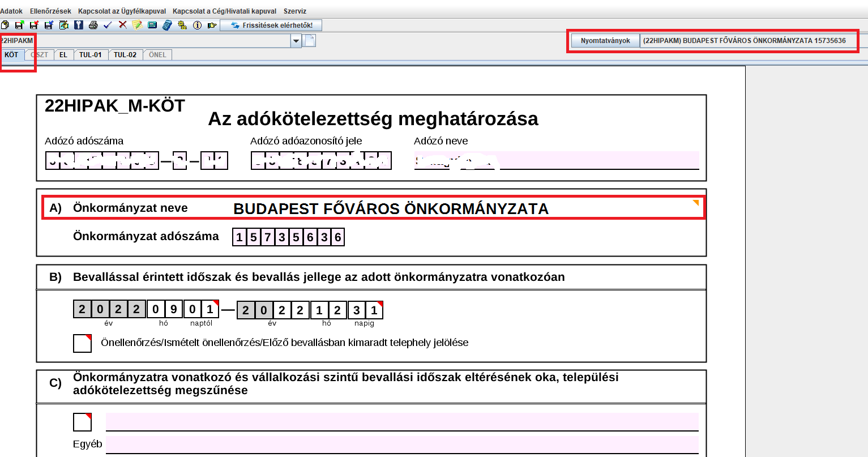Expand the 22HIPAKM form dropdown arrow
The height and width of the screenshot is (457, 868).
click(x=296, y=41)
